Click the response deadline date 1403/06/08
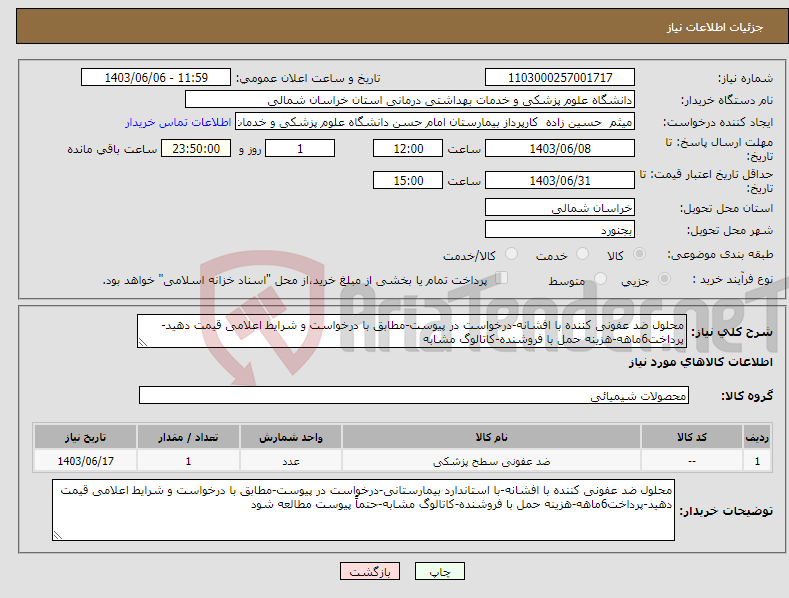Viewport: 789px width, 598px height. click(560, 148)
